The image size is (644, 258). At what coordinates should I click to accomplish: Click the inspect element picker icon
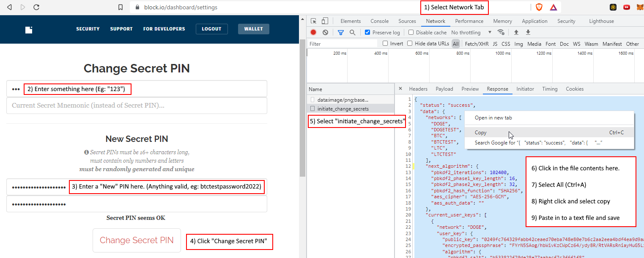click(x=313, y=21)
